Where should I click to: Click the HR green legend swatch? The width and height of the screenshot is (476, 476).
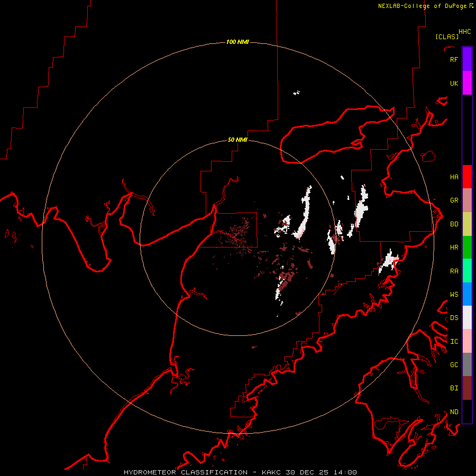(x=467, y=247)
